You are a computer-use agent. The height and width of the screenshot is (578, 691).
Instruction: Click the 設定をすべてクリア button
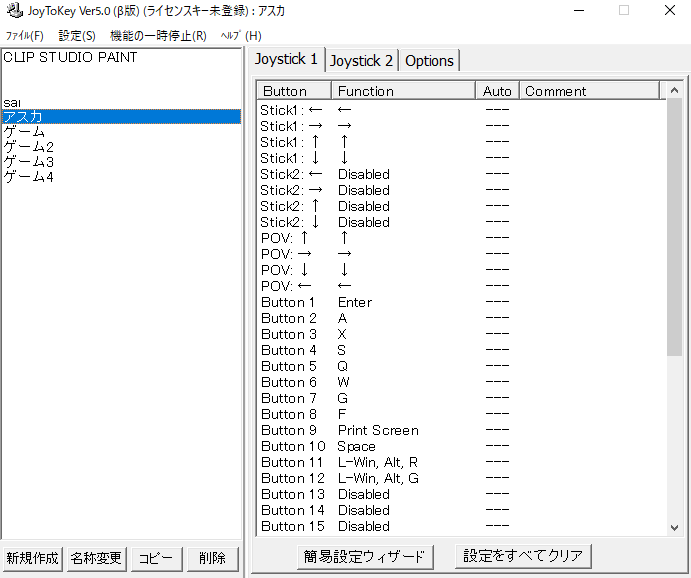tap(523, 556)
